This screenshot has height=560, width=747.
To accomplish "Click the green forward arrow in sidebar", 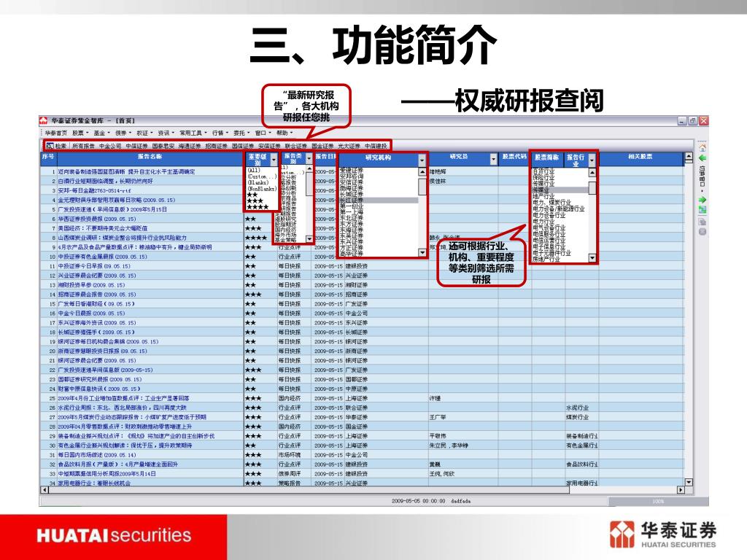I will pos(703,200).
